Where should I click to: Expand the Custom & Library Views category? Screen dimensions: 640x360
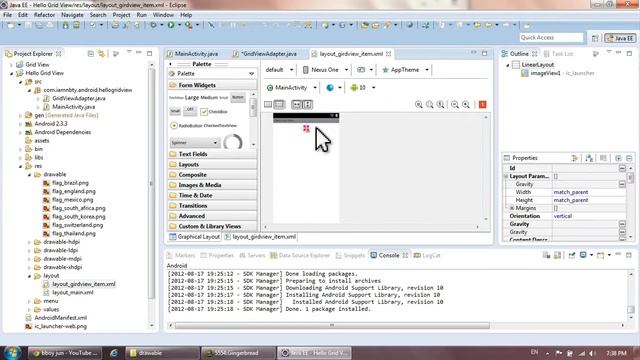[212, 226]
